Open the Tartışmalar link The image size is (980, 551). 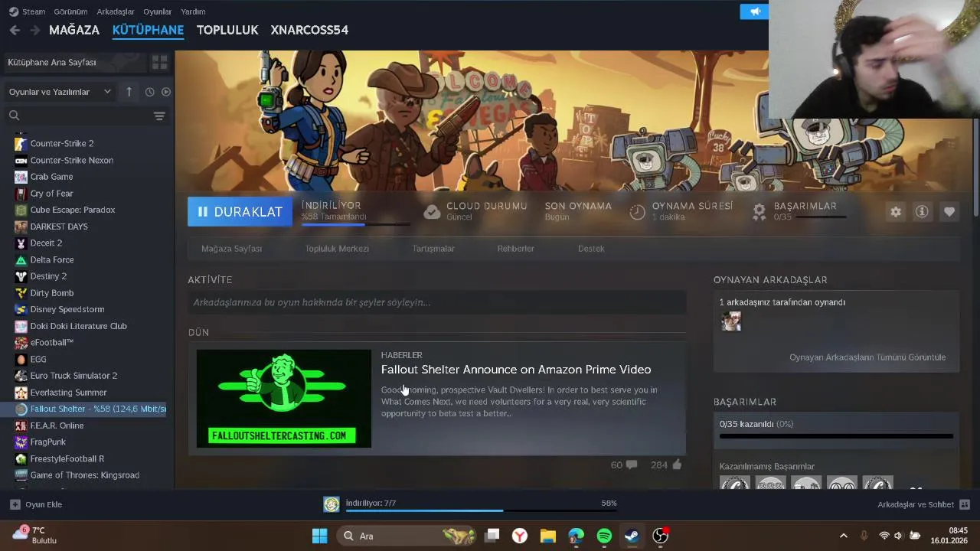pyautogui.click(x=433, y=249)
